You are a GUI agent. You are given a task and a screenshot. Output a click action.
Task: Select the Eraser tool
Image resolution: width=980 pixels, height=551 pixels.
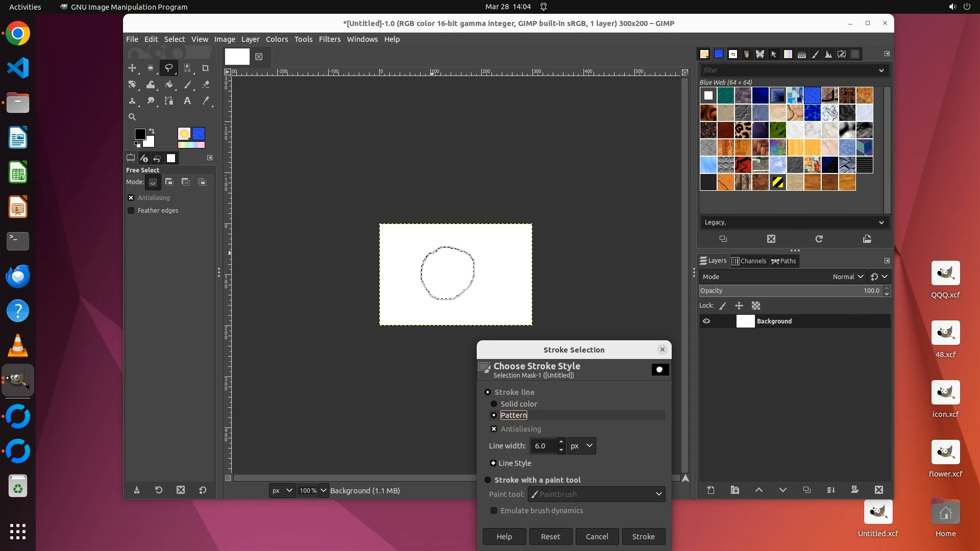coord(206,85)
